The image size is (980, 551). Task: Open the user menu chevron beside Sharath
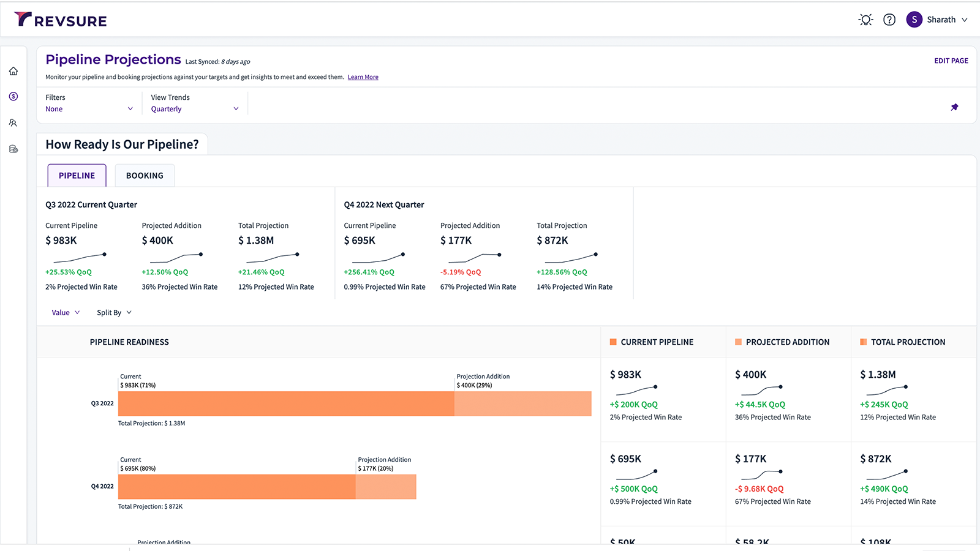tap(965, 20)
